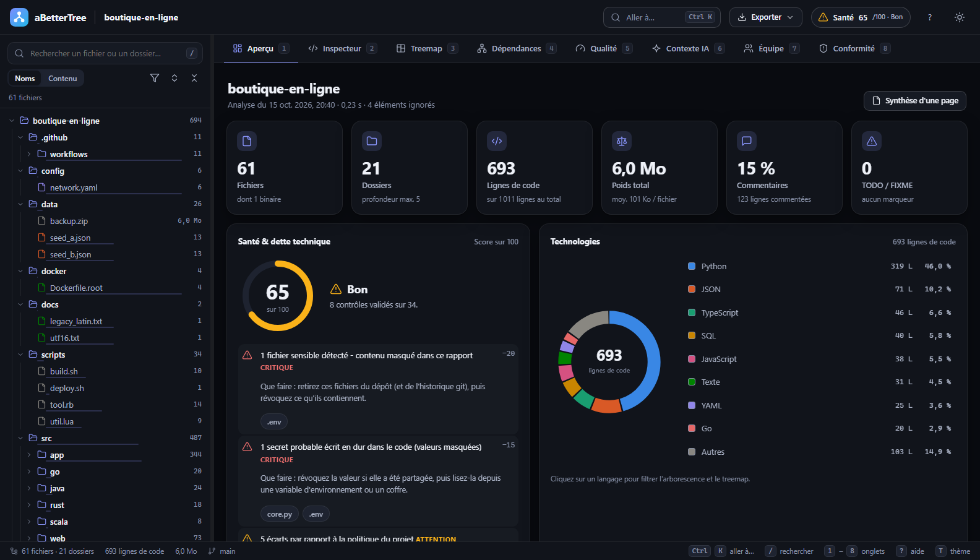The width and height of the screenshot is (980, 560).
Task: Focus the Rechercher un fichier search field
Action: click(105, 53)
